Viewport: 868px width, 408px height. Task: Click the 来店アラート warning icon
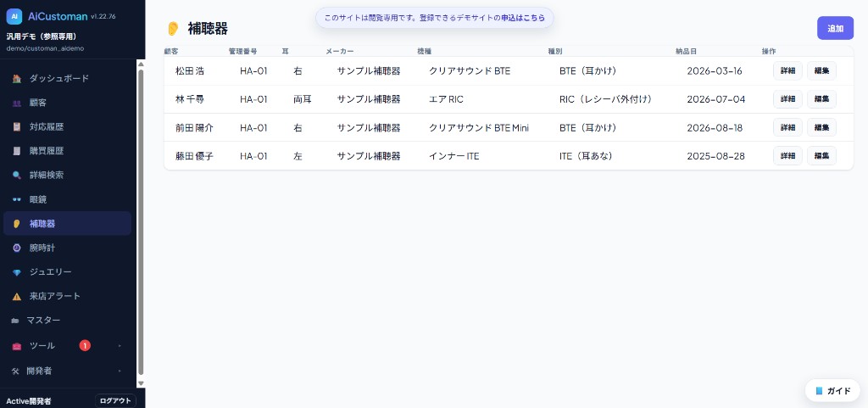[17, 296]
